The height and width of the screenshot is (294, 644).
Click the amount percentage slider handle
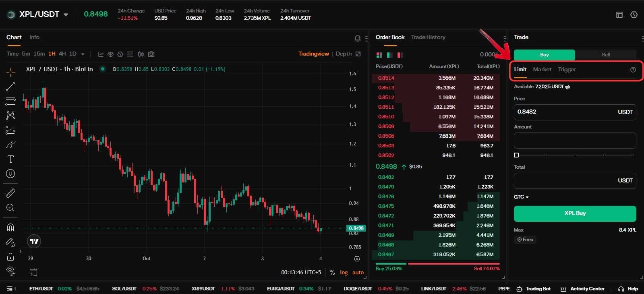coord(516,155)
